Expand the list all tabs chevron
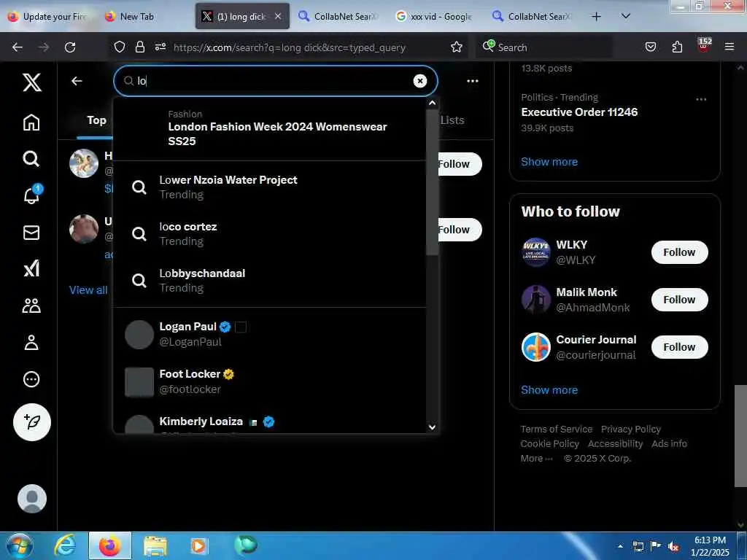 (x=626, y=16)
